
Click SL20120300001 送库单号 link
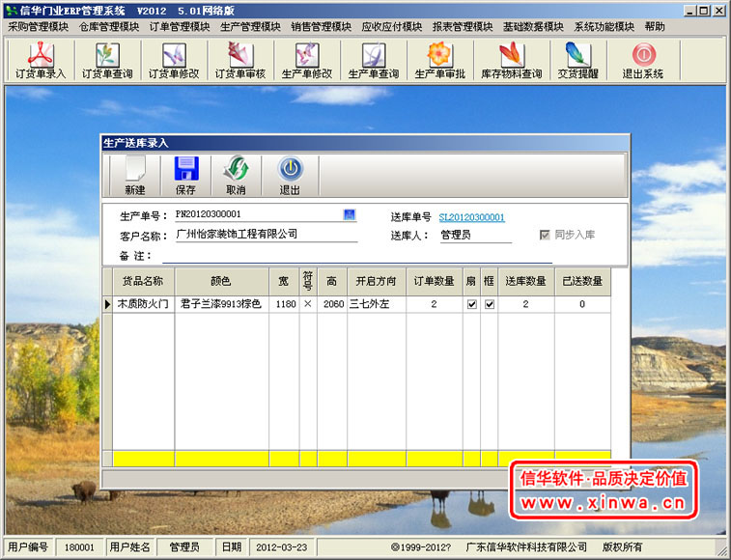472,217
